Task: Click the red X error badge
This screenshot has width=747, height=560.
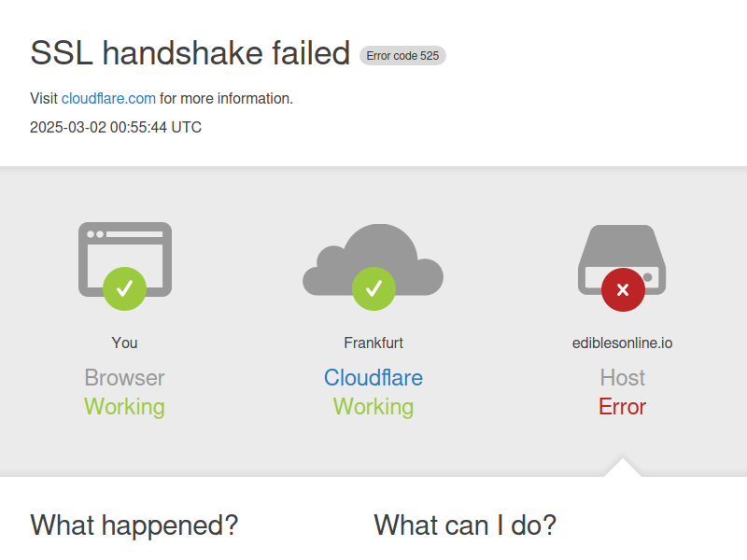Action: (623, 289)
